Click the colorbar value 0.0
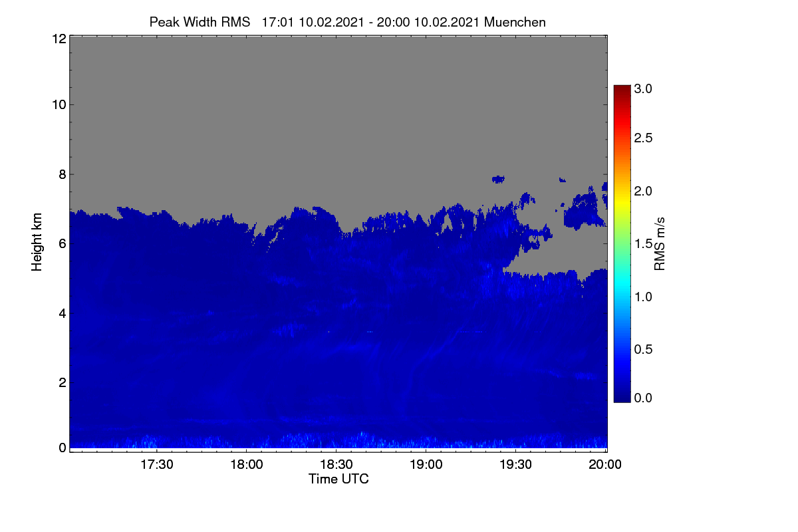 (643, 398)
